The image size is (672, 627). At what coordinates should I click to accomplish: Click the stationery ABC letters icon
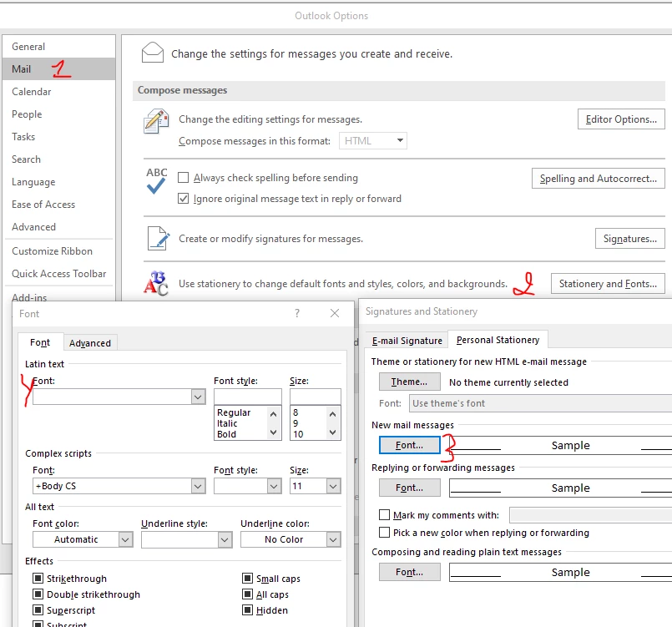156,283
